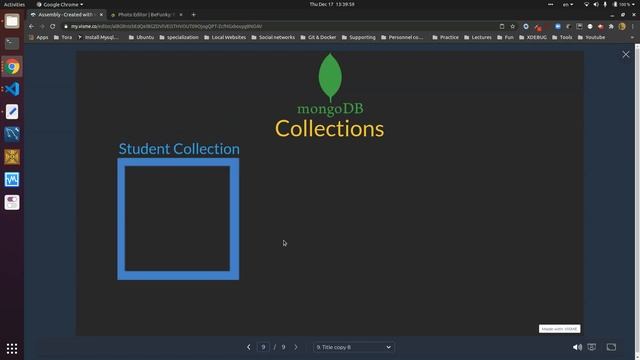Click the blue Student Collection square
Screen dimensions: 640x360
(x=178, y=219)
